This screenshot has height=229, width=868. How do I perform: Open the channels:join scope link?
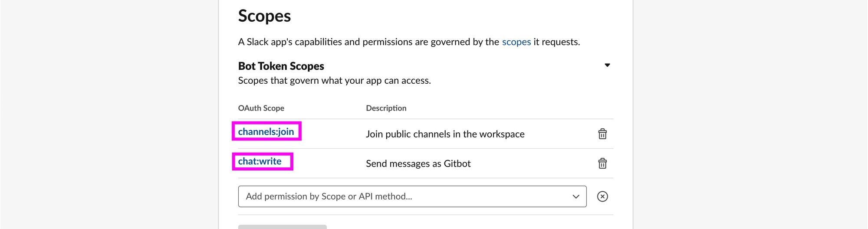pyautogui.click(x=266, y=131)
